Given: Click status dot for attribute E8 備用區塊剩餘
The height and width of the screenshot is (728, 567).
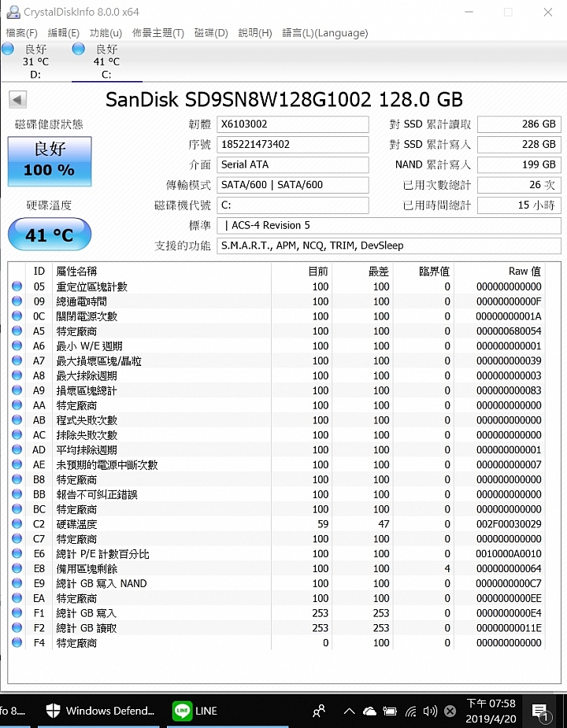Looking at the screenshot, I should click(17, 568).
